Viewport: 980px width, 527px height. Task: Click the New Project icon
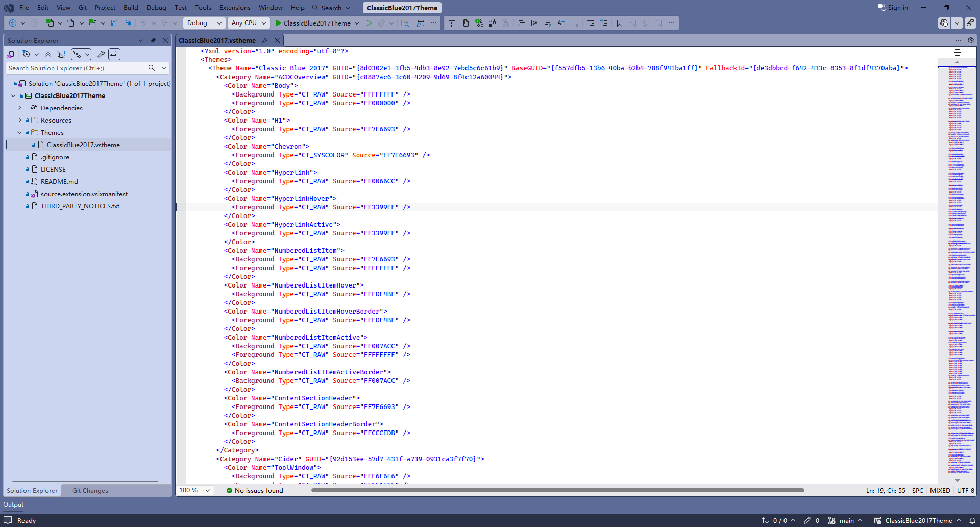click(x=50, y=23)
